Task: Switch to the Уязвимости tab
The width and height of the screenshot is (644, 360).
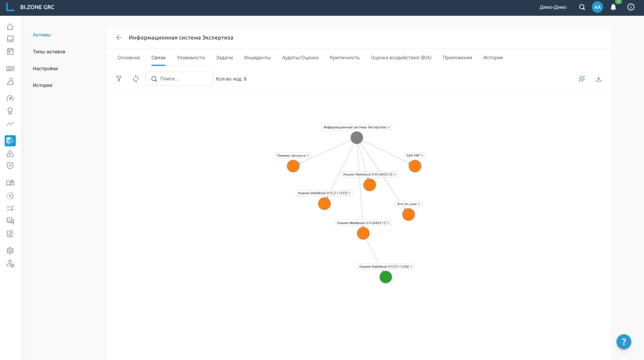Action: (x=191, y=58)
